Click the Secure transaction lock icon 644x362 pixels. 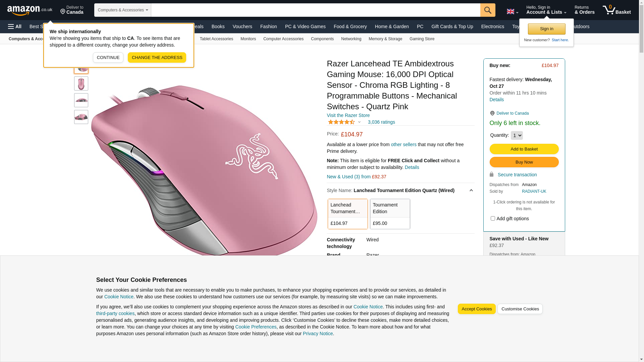491,174
